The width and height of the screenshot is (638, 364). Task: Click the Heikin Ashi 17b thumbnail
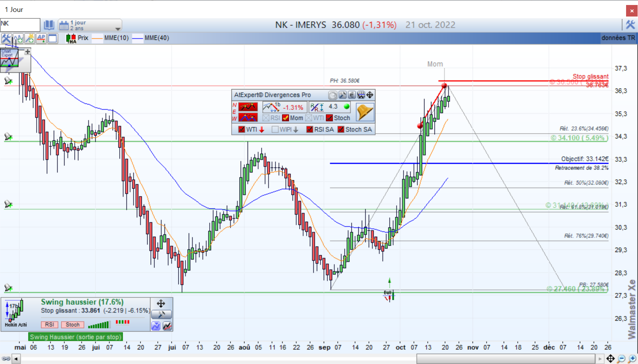click(15, 313)
